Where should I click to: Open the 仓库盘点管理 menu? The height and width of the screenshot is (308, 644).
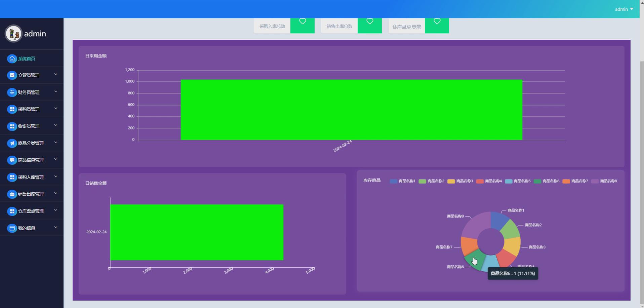(32, 211)
